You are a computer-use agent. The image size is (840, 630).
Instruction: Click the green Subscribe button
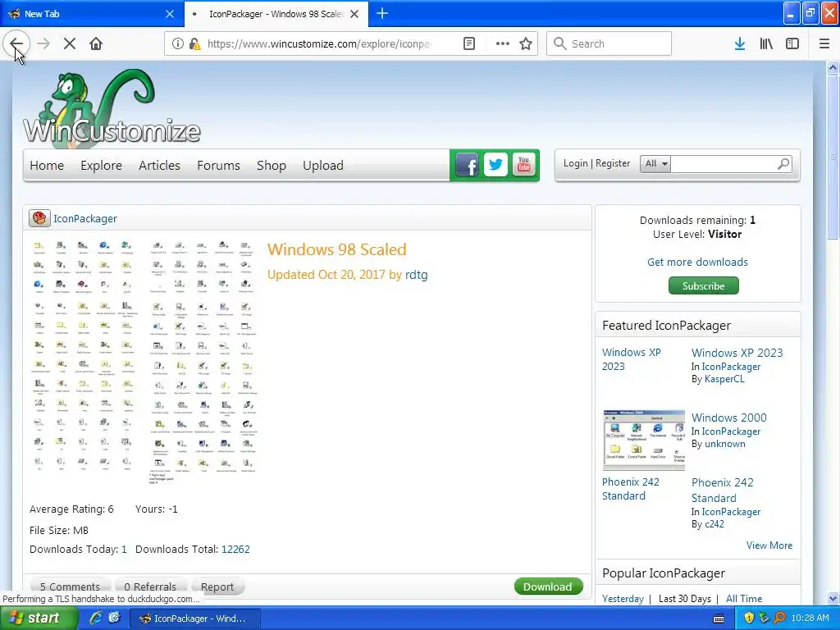point(703,285)
